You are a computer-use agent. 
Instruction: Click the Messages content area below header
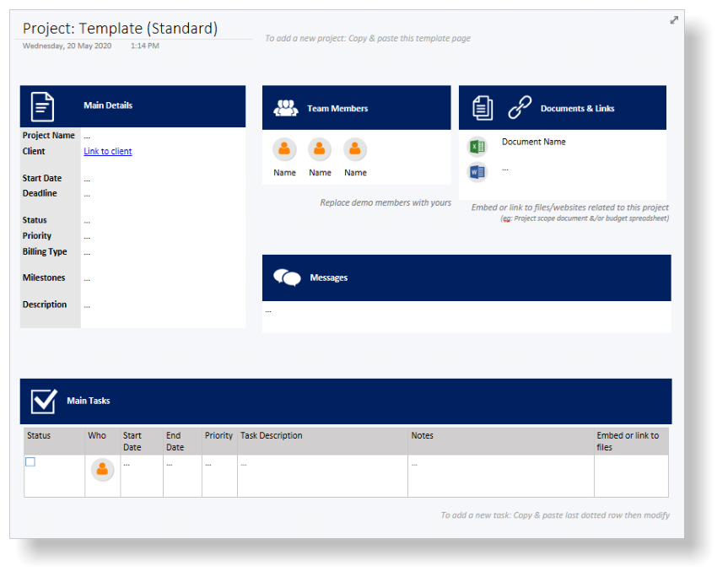point(466,316)
